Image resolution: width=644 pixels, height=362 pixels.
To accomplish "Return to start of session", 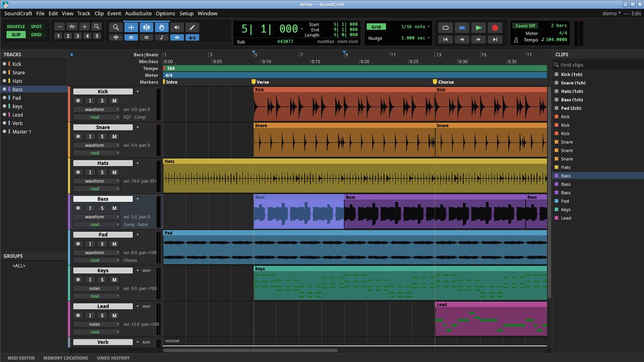I will pyautogui.click(x=445, y=39).
